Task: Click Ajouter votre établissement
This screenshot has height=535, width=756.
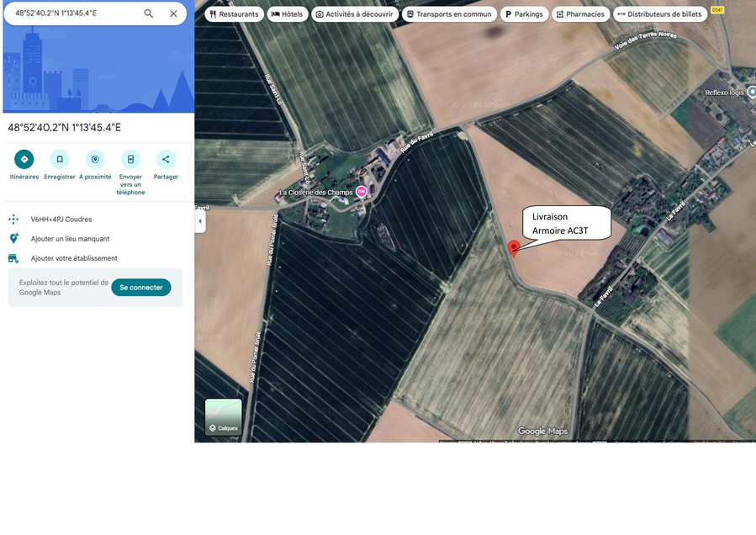Action: [x=74, y=258]
